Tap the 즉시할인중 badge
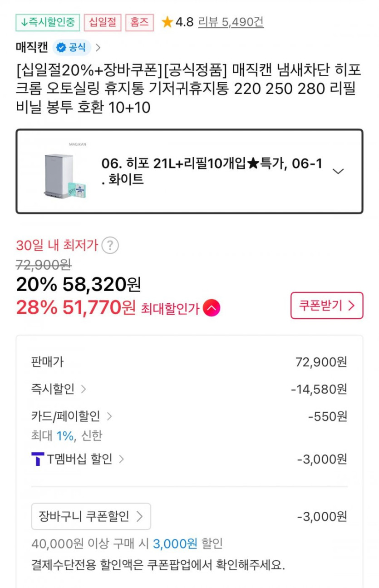This screenshot has width=379, height=588. point(48,22)
